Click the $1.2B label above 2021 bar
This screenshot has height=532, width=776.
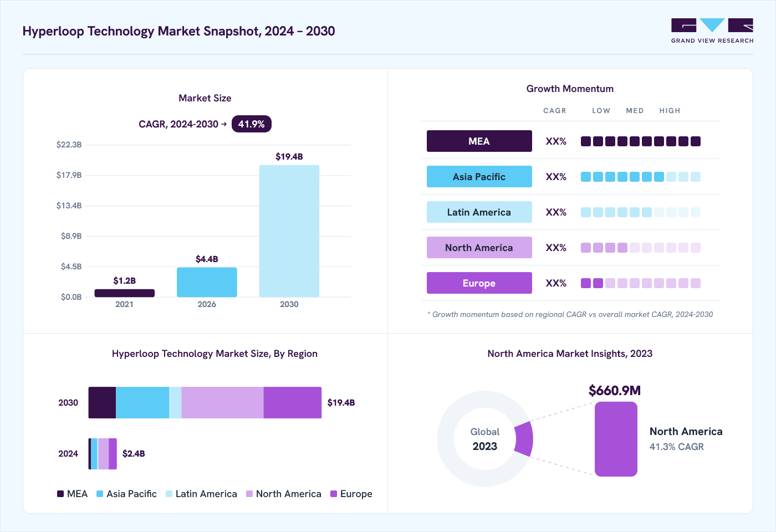124,281
